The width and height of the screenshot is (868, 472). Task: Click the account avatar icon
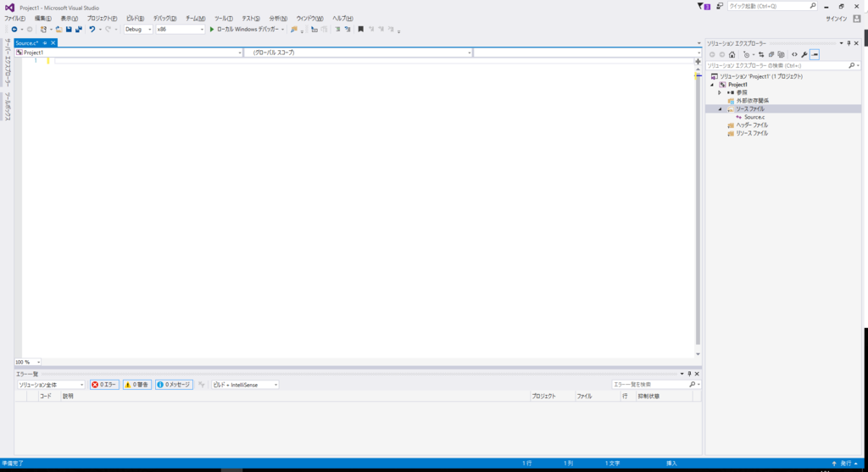click(x=857, y=19)
